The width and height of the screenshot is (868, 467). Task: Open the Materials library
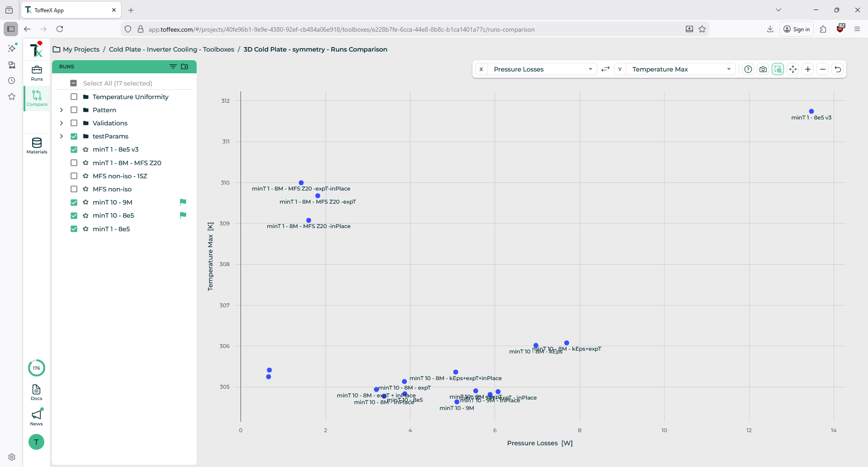coord(37,146)
